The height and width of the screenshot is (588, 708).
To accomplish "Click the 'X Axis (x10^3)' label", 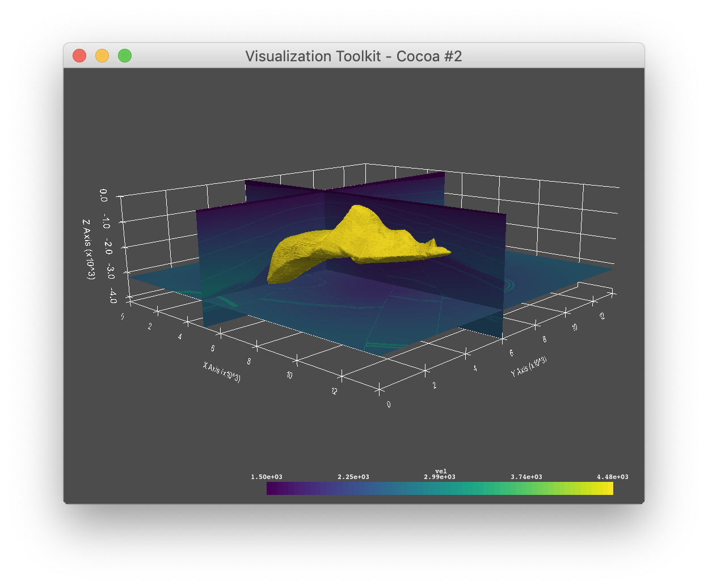I will (x=222, y=372).
